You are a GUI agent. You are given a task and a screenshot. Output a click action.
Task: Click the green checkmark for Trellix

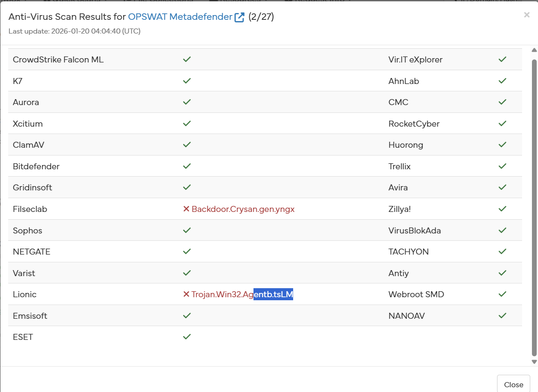click(x=502, y=166)
